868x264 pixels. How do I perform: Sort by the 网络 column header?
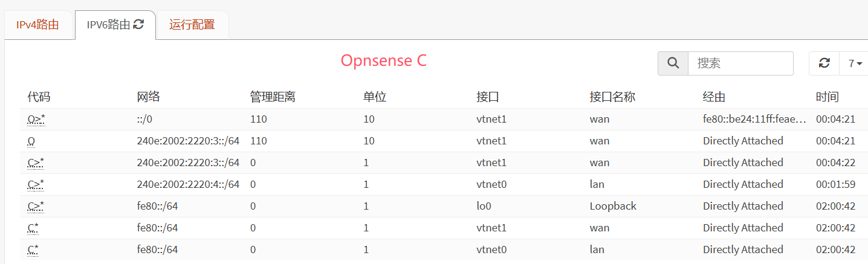pyautogui.click(x=148, y=97)
